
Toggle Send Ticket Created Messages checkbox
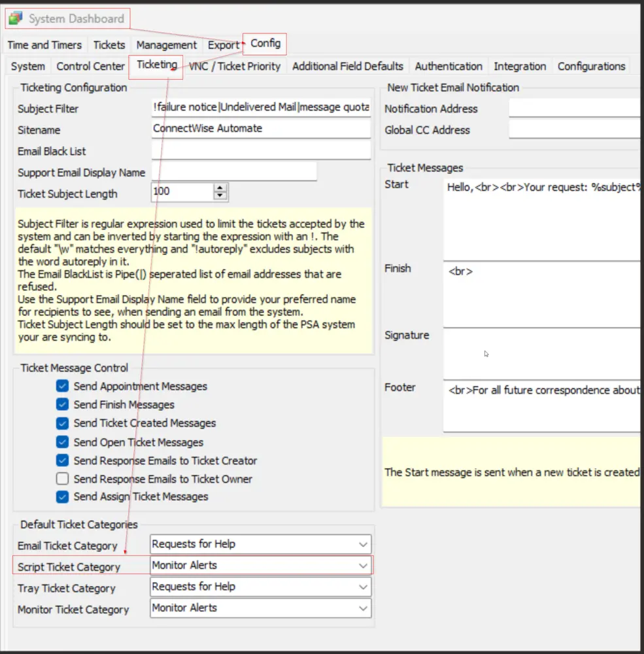pos(62,423)
